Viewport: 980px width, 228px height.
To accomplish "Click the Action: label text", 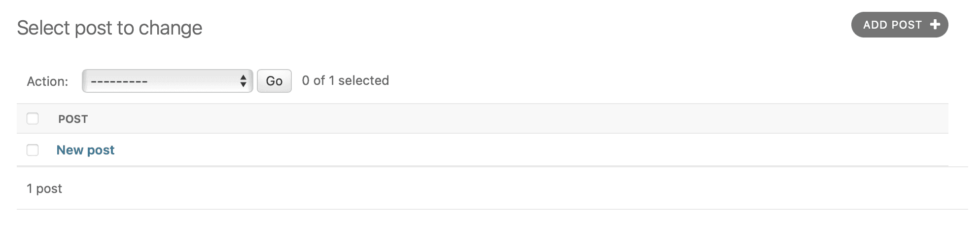I will coord(47,81).
